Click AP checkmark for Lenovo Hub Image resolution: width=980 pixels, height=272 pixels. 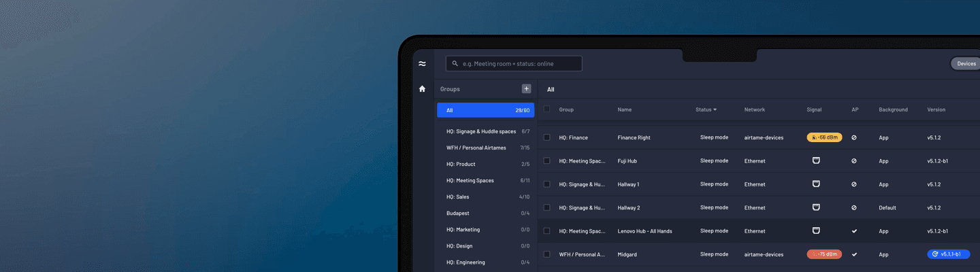(854, 231)
